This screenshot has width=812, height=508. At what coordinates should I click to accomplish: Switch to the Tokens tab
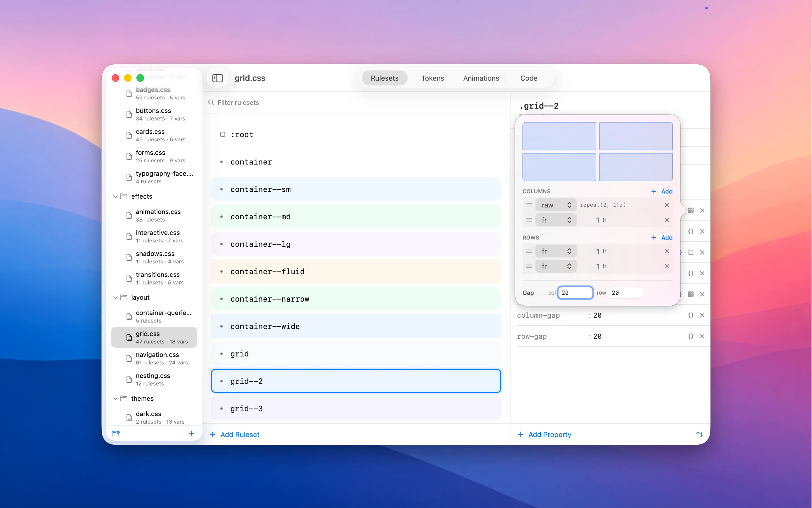click(433, 78)
